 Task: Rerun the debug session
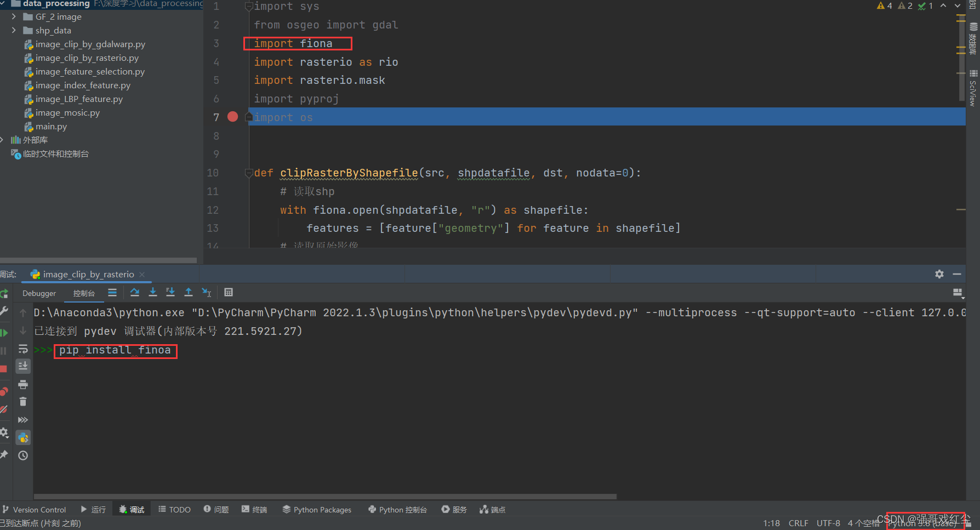(4, 294)
